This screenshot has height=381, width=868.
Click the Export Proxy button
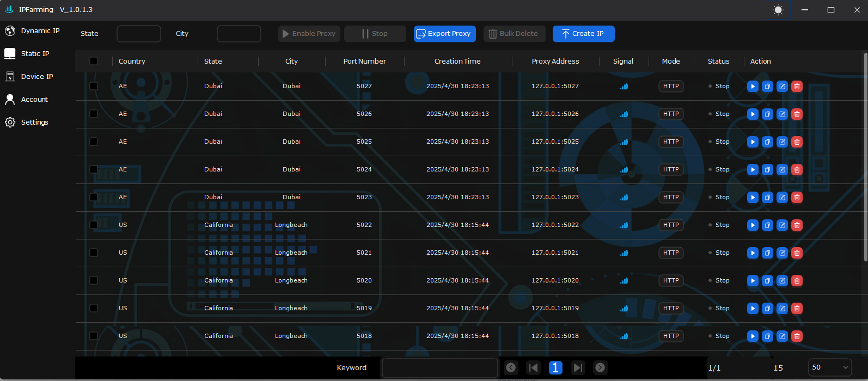[444, 34]
